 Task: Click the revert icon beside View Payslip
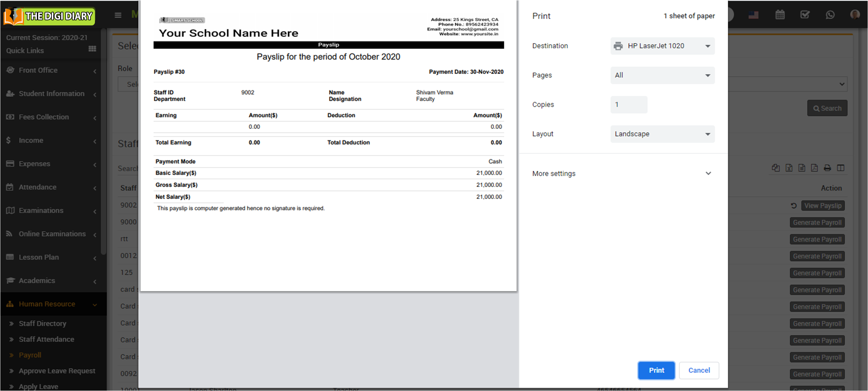pos(794,206)
